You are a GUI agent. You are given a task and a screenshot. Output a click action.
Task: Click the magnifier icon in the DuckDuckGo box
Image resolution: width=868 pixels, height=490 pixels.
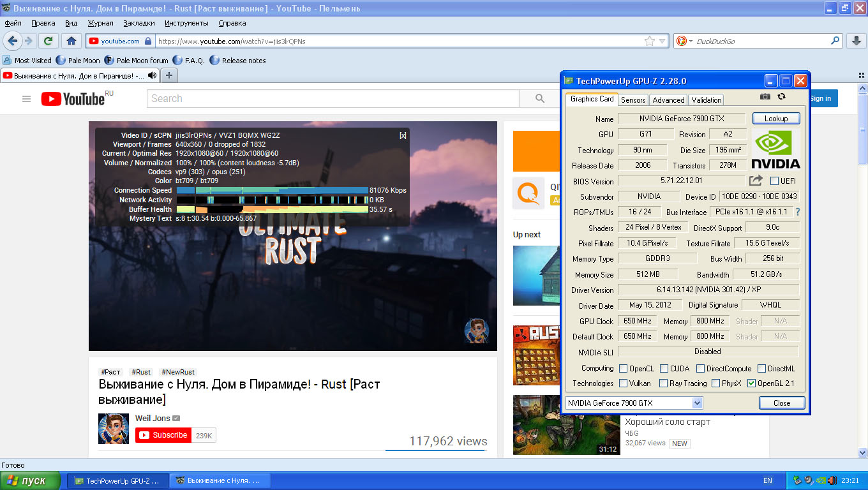(x=835, y=41)
